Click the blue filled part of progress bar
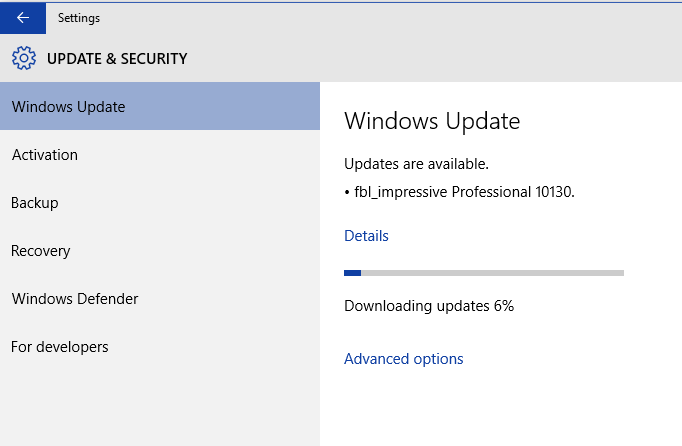The image size is (682, 446). coord(352,272)
